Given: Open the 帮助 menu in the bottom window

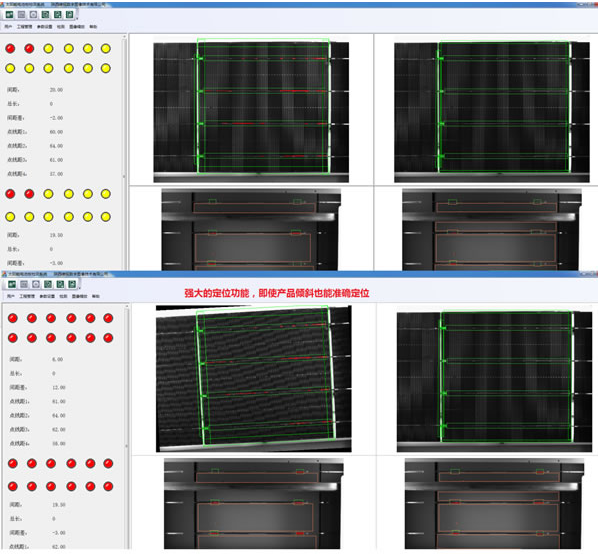Looking at the screenshot, I should point(95,296).
